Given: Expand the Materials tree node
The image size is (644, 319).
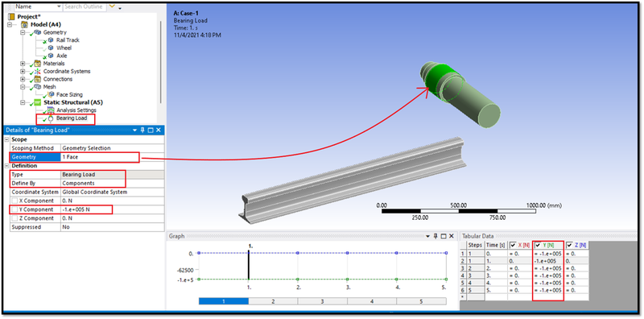Looking at the screenshot, I should [23, 64].
